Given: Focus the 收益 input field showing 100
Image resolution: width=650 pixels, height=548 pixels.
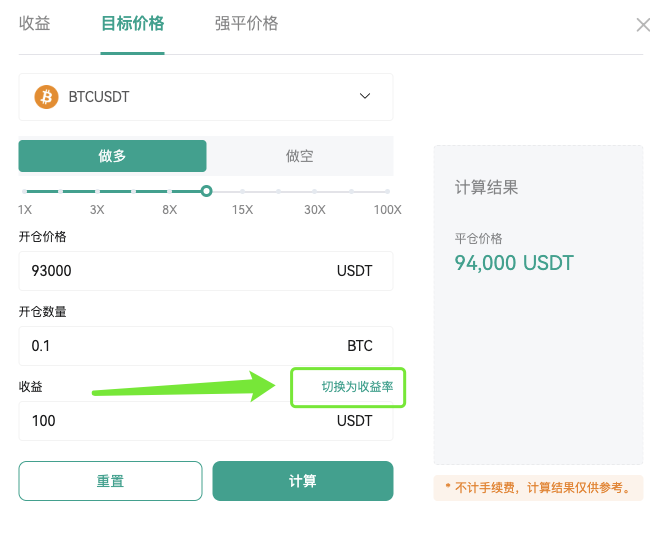Looking at the screenshot, I should [x=206, y=421].
